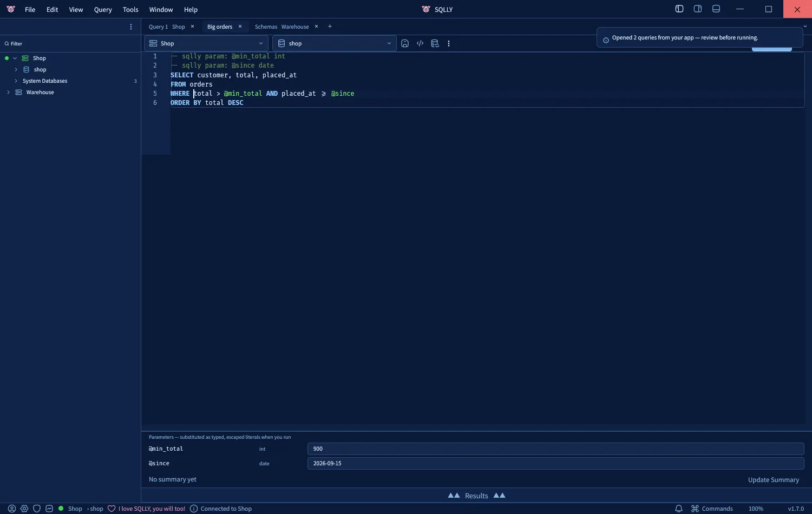Image resolution: width=812 pixels, height=514 pixels.
Task: Click the 100% zoom level indicator
Action: [756, 509]
